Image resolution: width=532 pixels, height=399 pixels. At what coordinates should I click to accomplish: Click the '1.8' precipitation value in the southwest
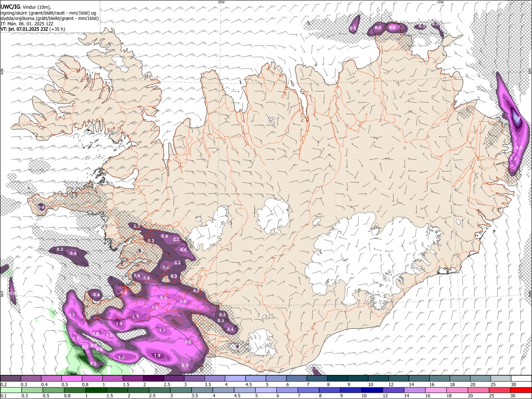[122, 357]
